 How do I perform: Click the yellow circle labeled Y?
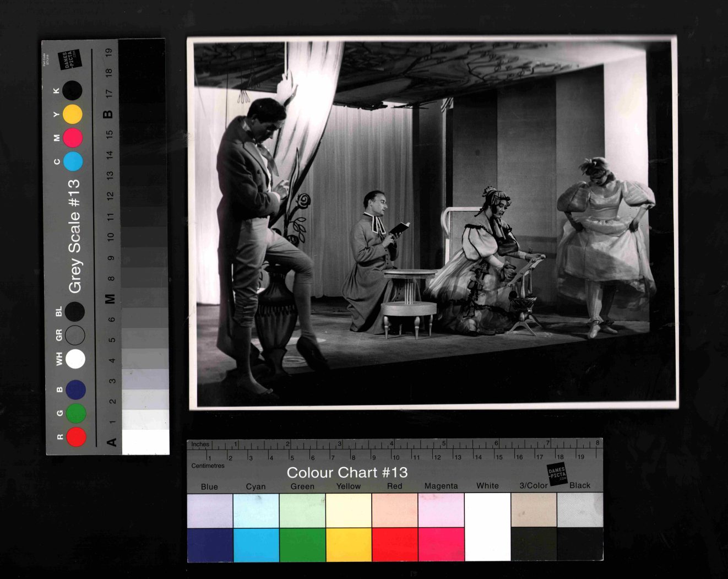click(72, 114)
